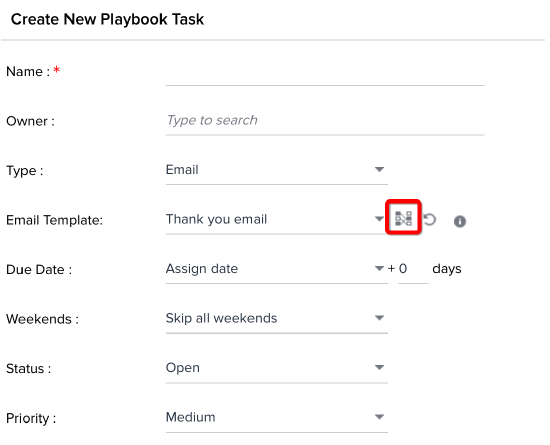
Task: Expand the Priority dropdown arrow
Action: tap(379, 417)
